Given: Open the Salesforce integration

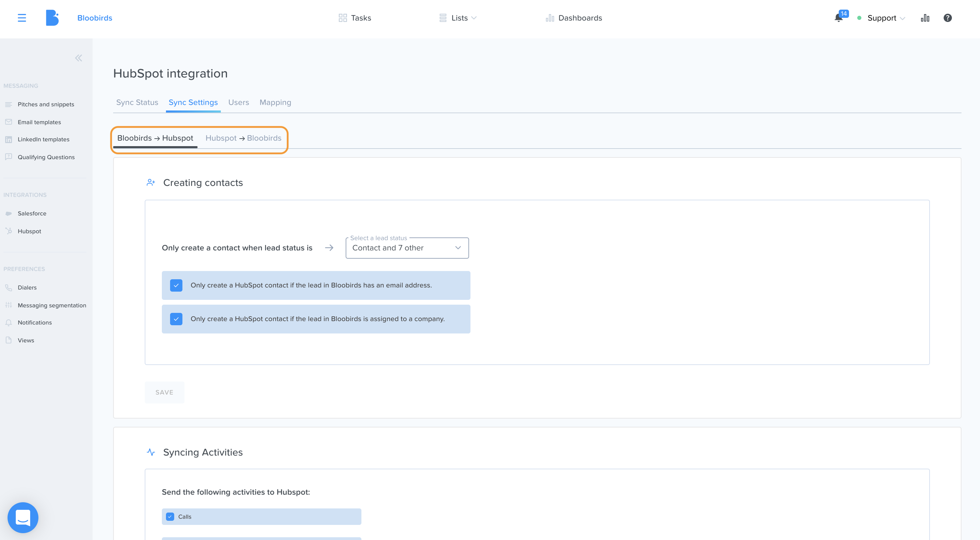Looking at the screenshot, I should point(32,213).
